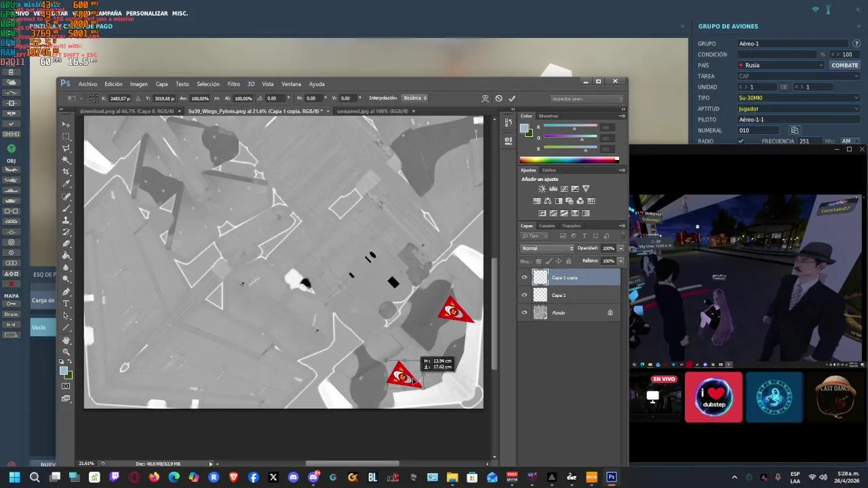Add a Levels adjustment
This screenshot has width=868, height=488.
click(x=553, y=188)
